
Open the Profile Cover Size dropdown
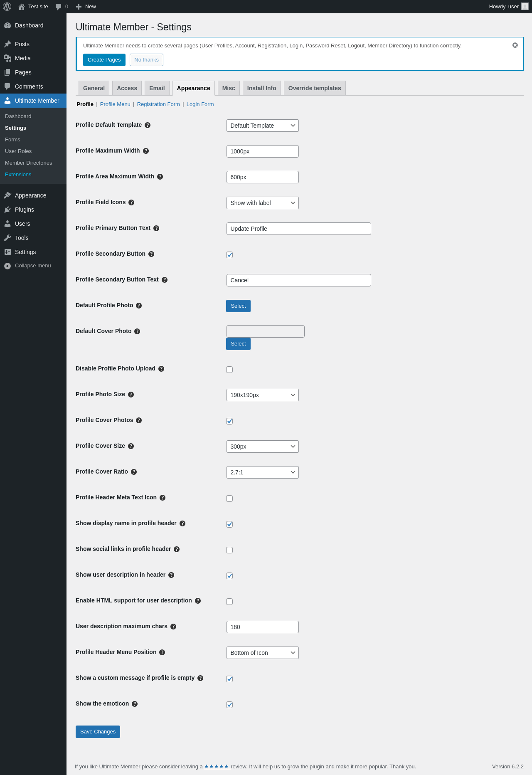coord(263,447)
